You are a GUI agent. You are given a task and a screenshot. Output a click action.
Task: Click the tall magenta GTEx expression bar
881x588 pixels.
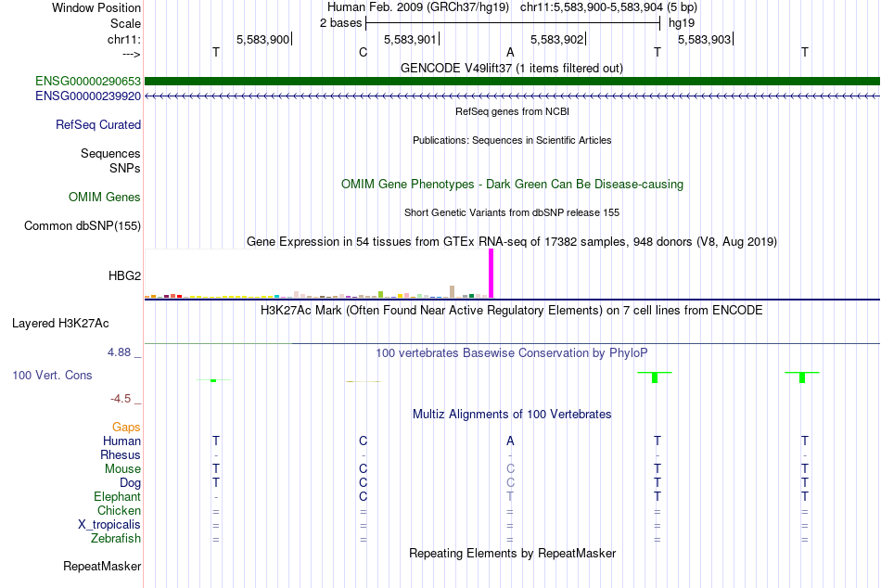coord(492,274)
